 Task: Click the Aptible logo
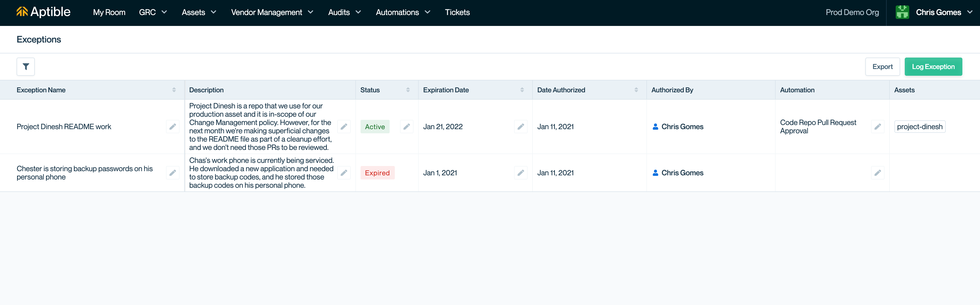tap(43, 12)
